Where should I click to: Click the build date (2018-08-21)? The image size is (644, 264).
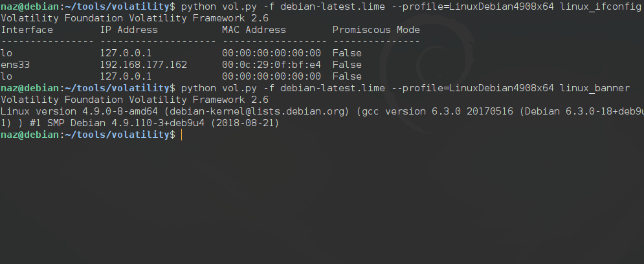245,123
